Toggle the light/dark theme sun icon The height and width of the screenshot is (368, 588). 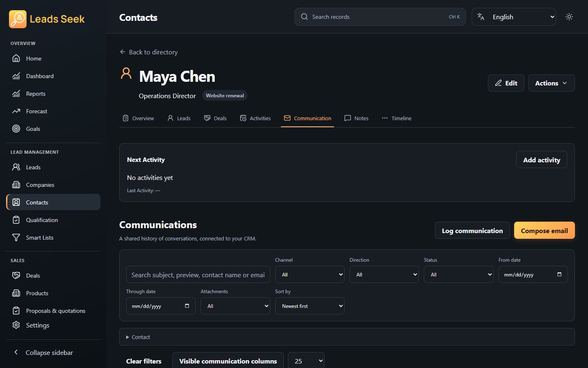(569, 17)
